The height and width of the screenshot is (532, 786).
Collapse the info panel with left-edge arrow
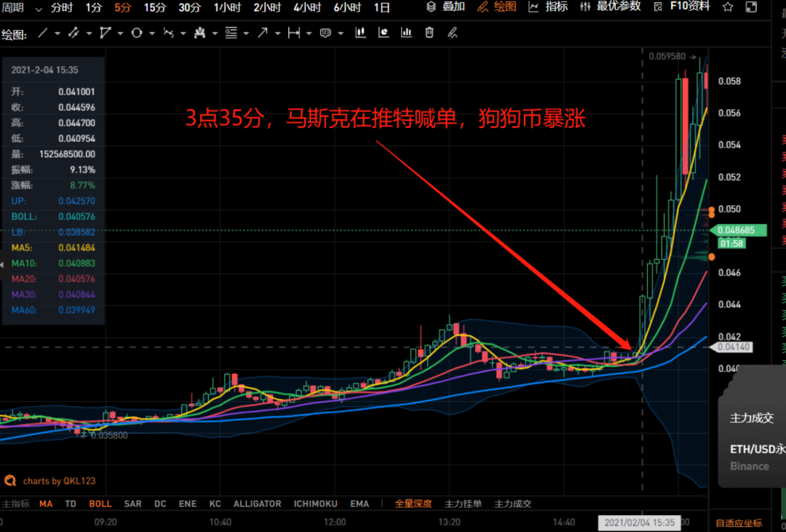(x=2, y=264)
